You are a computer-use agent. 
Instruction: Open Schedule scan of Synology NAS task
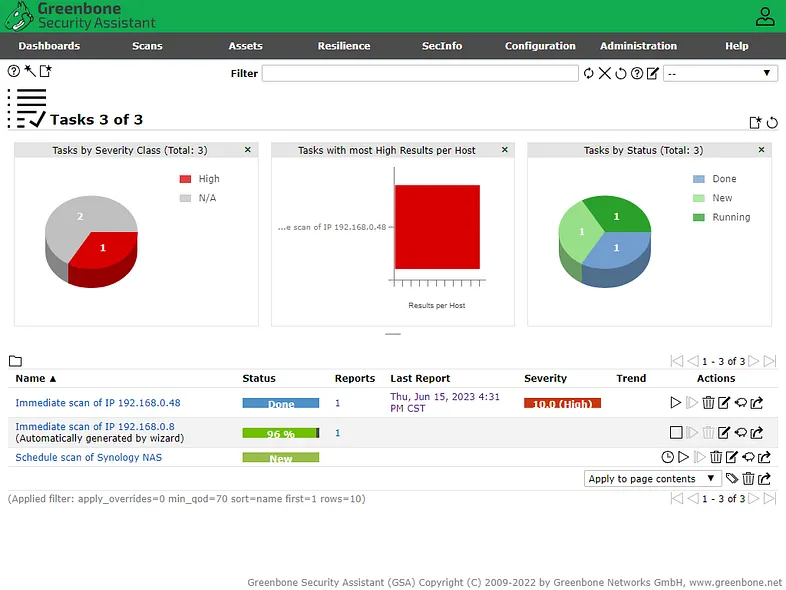click(x=88, y=457)
